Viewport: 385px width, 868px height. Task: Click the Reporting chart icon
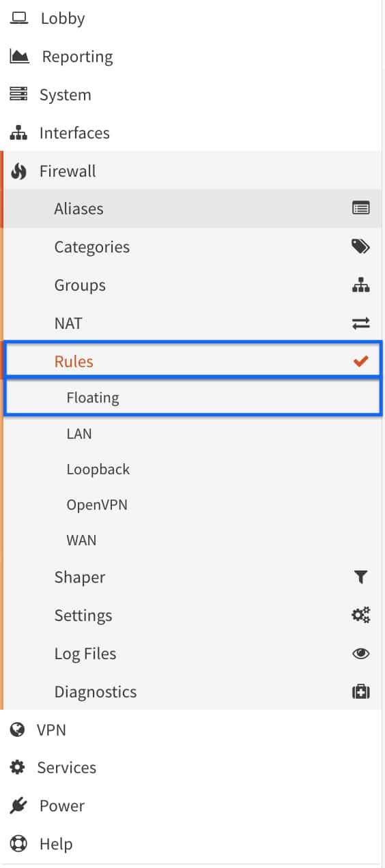click(x=19, y=57)
